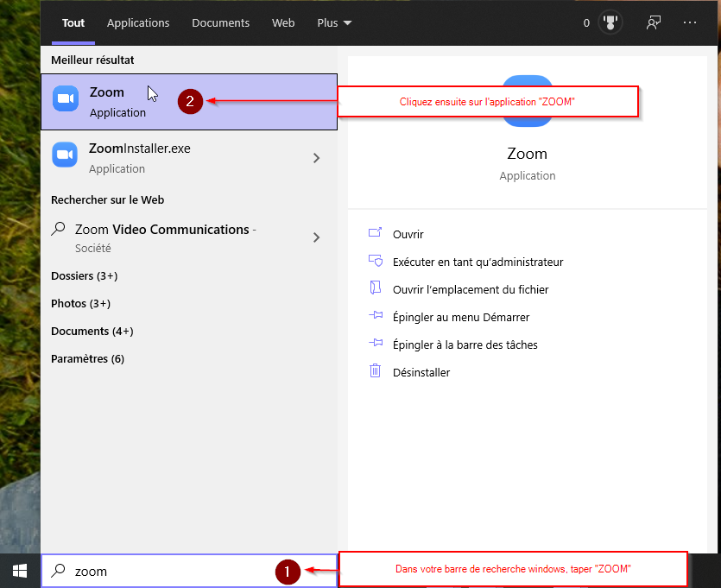Image resolution: width=721 pixels, height=588 pixels.
Task: Click the feedback person icon
Action: click(654, 23)
